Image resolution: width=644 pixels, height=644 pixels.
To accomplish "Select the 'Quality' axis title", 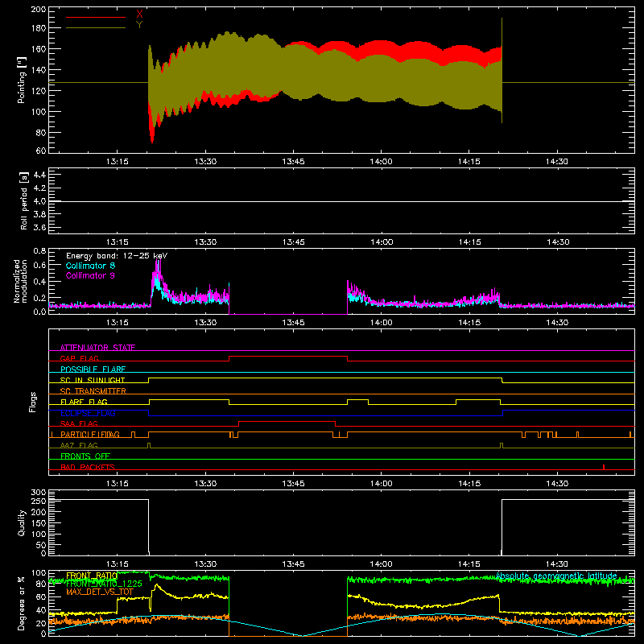I will pos(22,522).
